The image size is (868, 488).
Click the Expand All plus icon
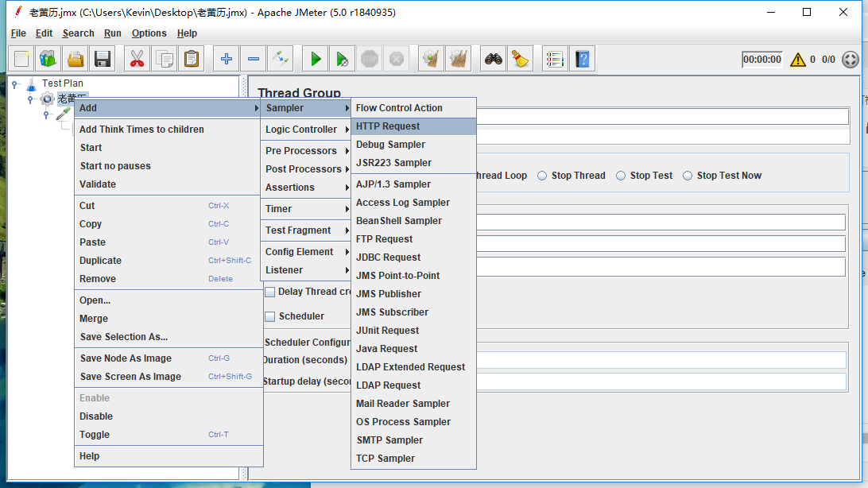tap(226, 59)
